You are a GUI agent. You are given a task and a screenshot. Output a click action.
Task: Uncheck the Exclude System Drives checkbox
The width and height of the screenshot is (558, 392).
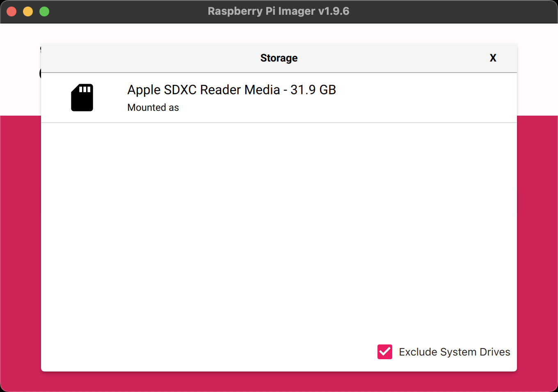385,352
